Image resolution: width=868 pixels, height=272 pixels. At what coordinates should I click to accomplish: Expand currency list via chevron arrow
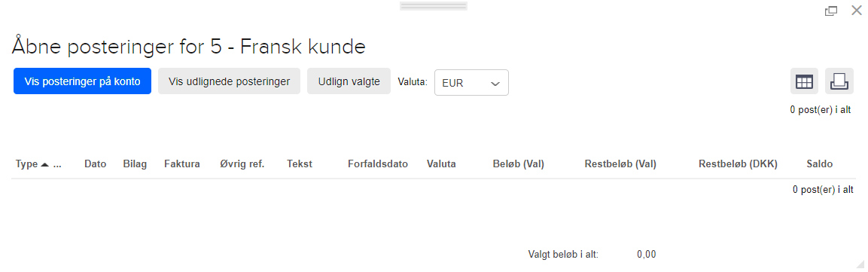(x=495, y=83)
